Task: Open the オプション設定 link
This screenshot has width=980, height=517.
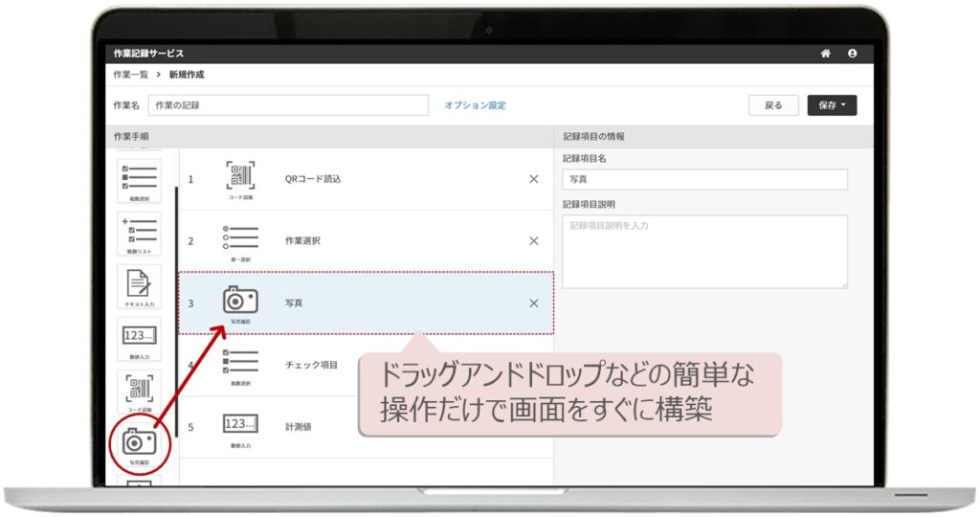Action: click(475, 105)
